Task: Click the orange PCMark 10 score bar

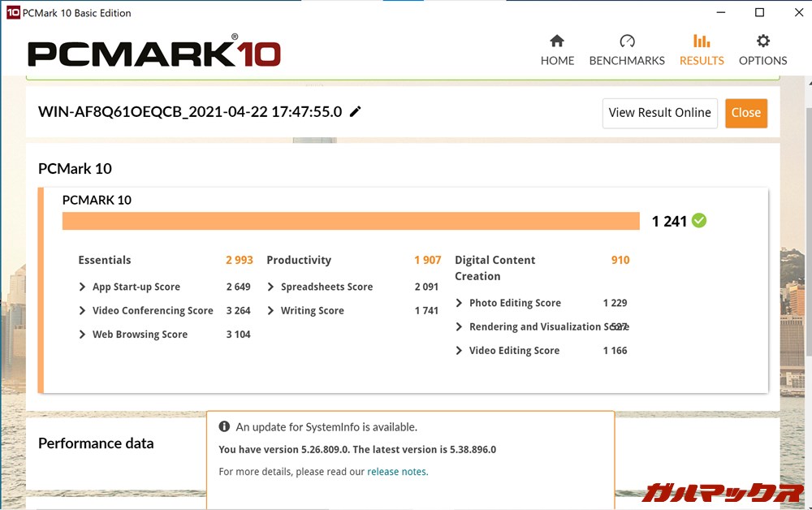Action: [351, 221]
